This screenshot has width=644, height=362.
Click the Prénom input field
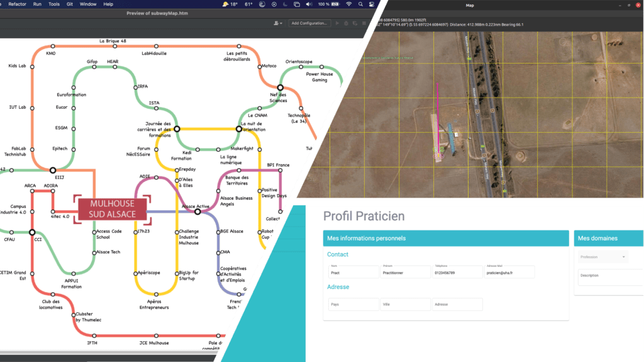[406, 271]
